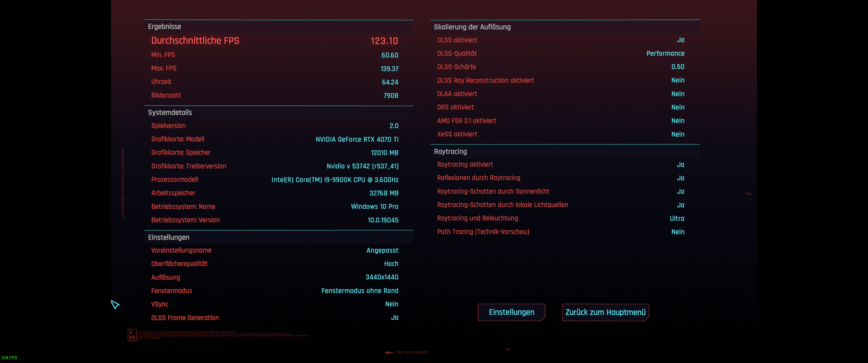Click the NVIDIA GeForce RTX 4070 Ti text
The width and height of the screenshot is (868, 363).
click(x=357, y=139)
